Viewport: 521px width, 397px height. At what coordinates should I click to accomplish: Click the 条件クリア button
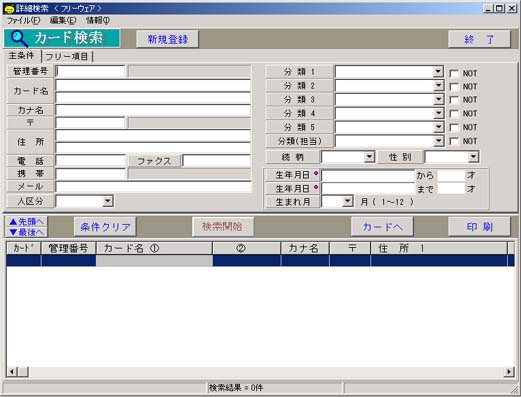point(105,227)
